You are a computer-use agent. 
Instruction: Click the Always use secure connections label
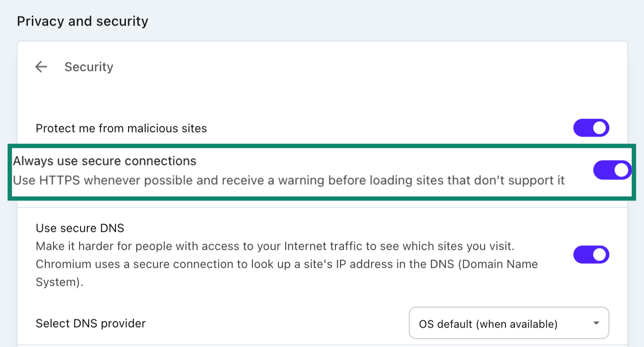click(105, 160)
